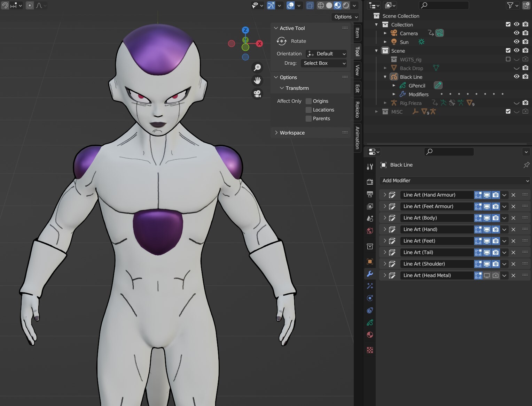Switch to the Rokoko sidebar tab

pos(357,109)
